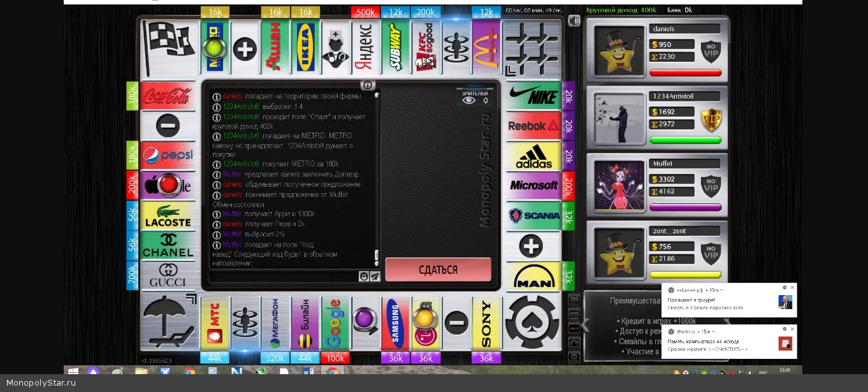Open Muffet player avatar

coord(619,185)
